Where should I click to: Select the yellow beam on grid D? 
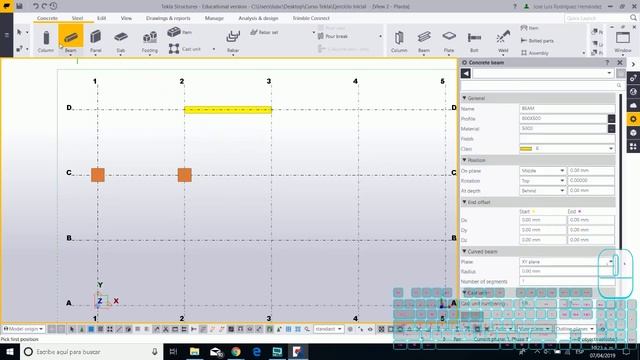[228, 109]
